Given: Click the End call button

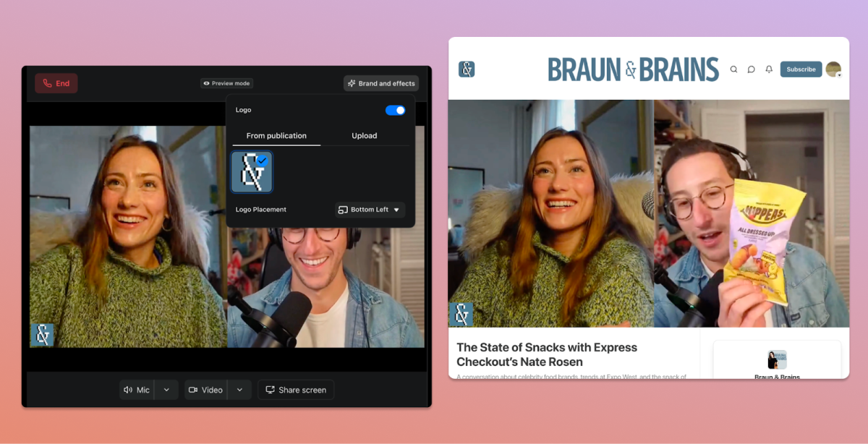Looking at the screenshot, I should coord(56,82).
